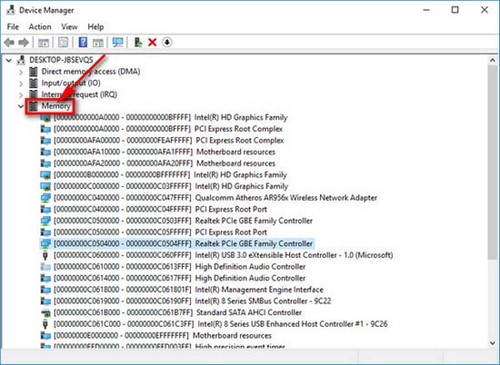Collapse the DESKTOP-JBSEVQS root node
This screenshot has width=500, height=365.
coord(9,60)
